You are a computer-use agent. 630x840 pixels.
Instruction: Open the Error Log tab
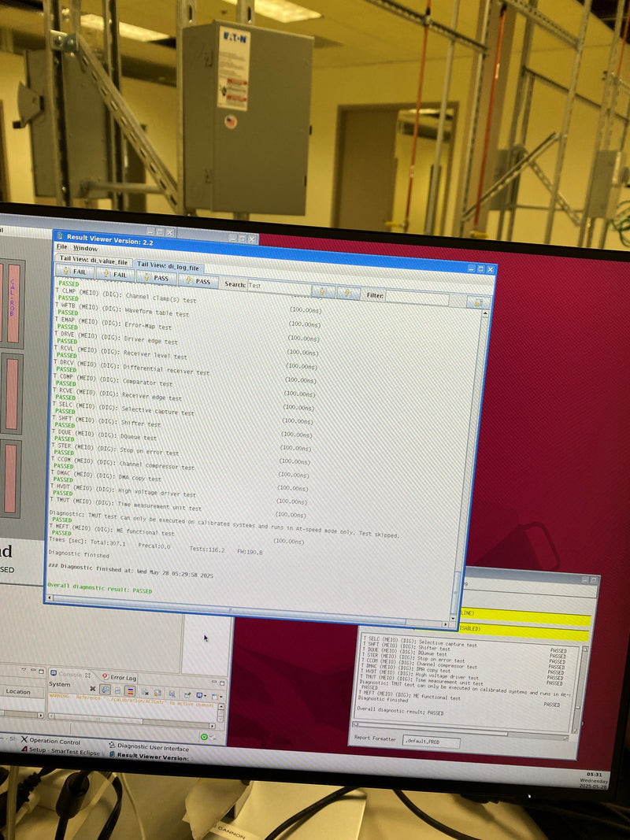click(x=119, y=678)
